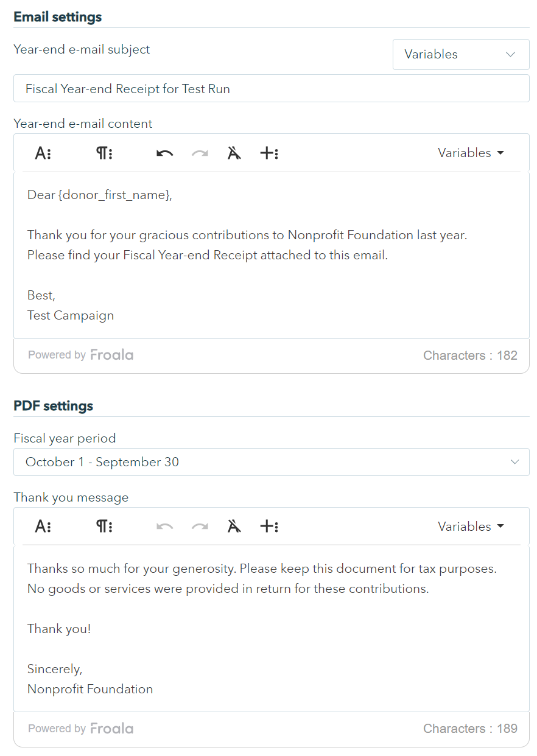This screenshot has height=756, width=537.
Task: Undo last change in email content editor
Action: point(164,153)
